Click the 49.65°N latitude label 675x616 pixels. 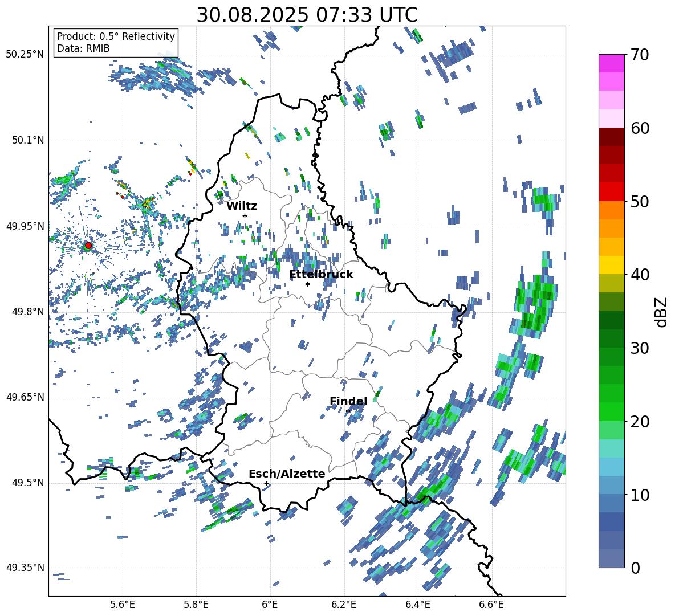click(25, 397)
